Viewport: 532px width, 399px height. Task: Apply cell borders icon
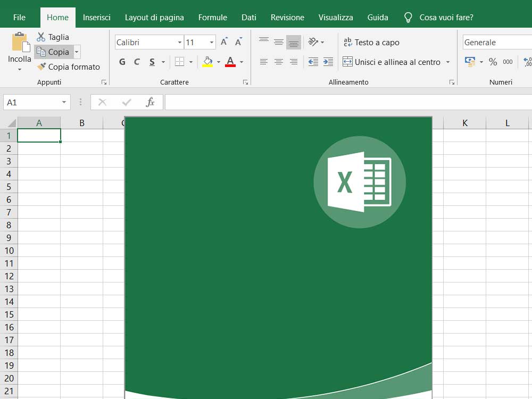coord(179,62)
